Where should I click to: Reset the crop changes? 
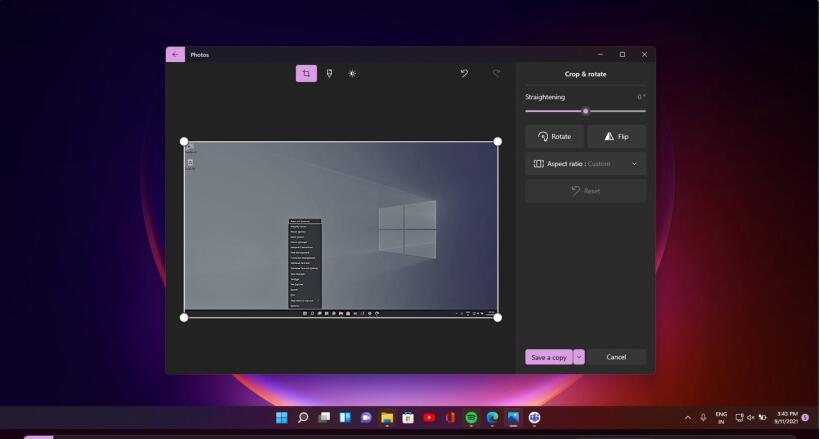coord(585,191)
